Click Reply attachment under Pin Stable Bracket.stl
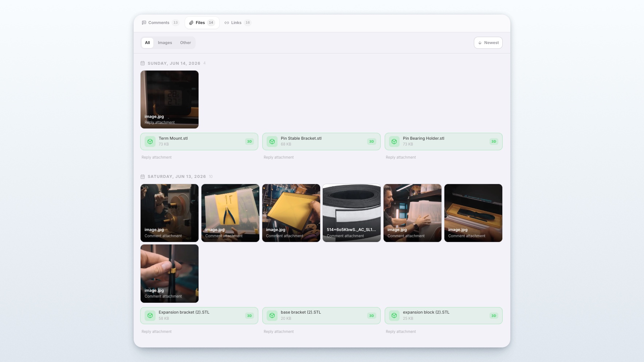 click(x=279, y=157)
